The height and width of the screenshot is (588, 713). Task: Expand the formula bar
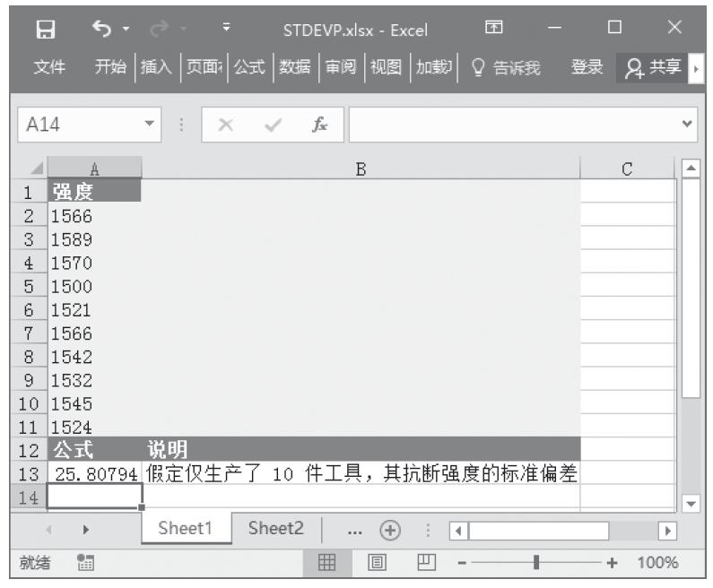(688, 127)
